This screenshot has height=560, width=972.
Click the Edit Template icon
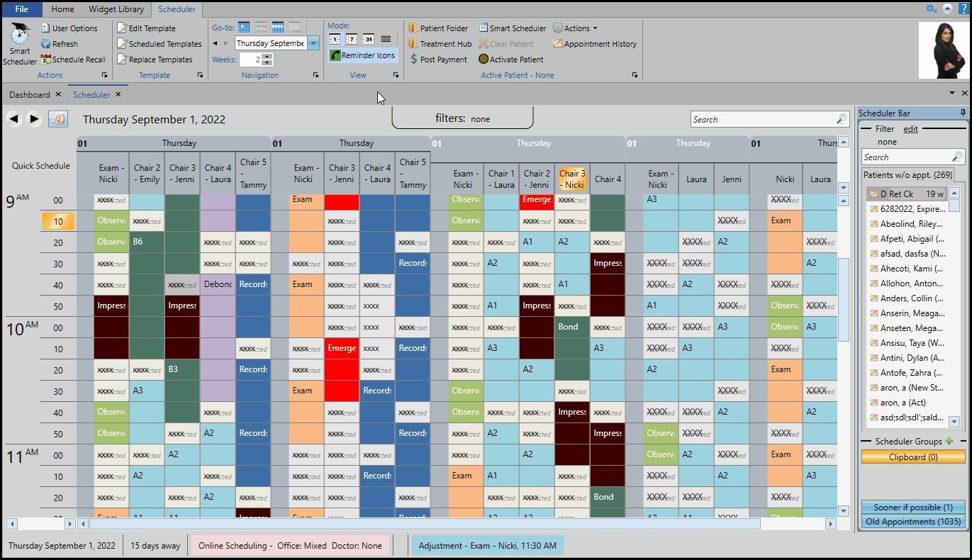pos(123,28)
